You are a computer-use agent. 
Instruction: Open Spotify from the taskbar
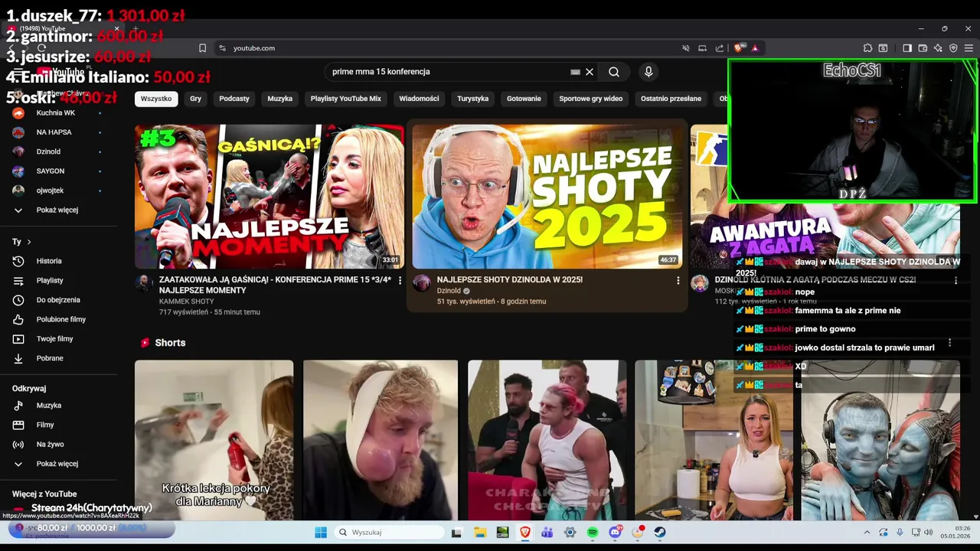[x=593, y=533]
